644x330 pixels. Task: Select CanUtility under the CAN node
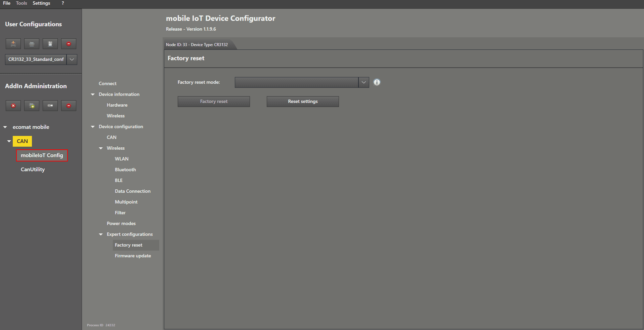coord(33,170)
